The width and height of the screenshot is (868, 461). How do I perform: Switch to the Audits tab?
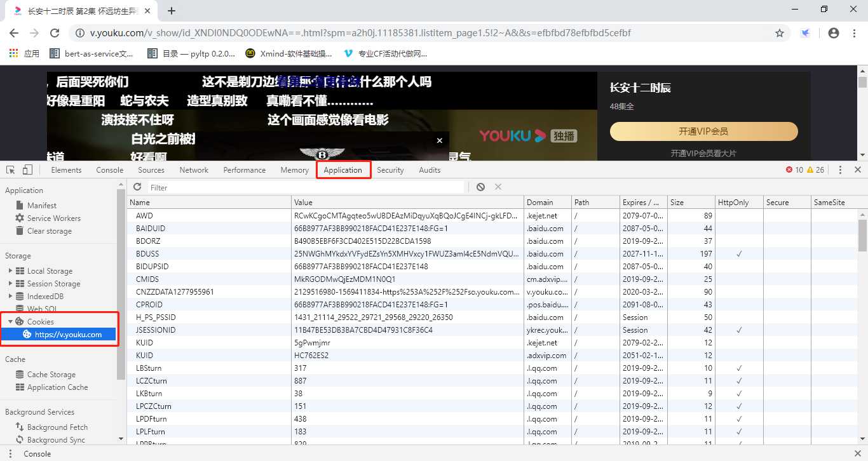click(430, 170)
